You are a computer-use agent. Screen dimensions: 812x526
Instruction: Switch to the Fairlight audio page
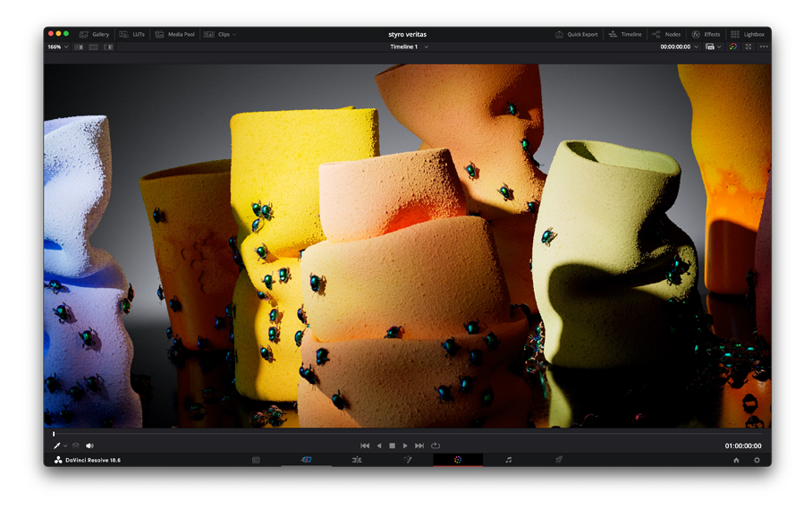tap(508, 460)
